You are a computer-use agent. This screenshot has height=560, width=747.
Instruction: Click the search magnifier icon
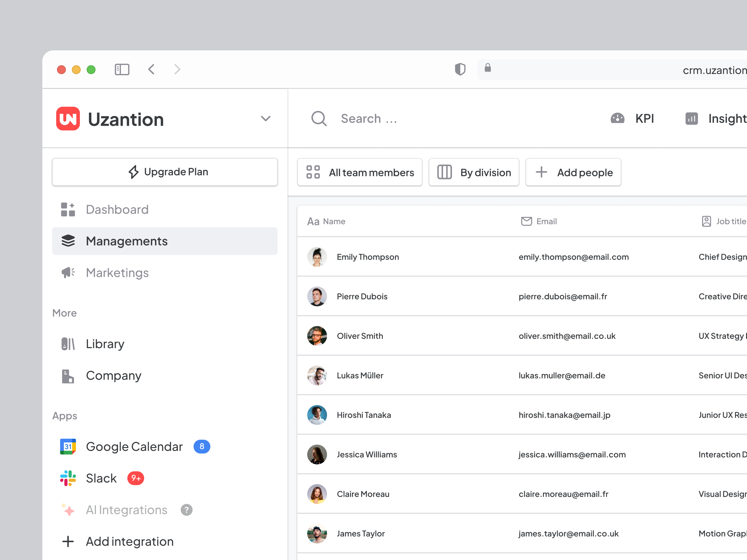pyautogui.click(x=318, y=119)
